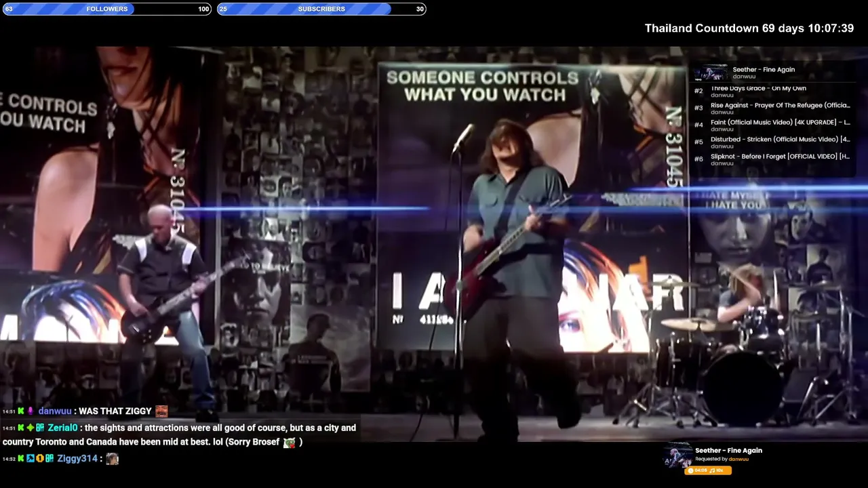Click the clock icon in the orange pill

click(691, 470)
